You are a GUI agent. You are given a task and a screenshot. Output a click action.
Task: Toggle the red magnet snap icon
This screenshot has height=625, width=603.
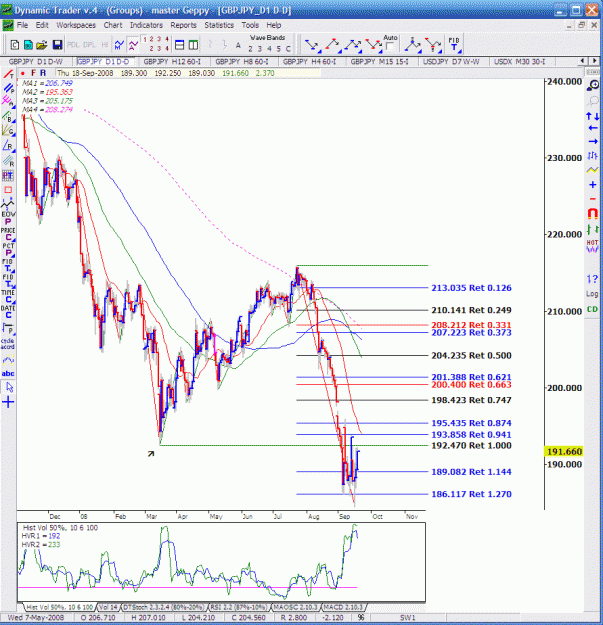pyautogui.click(x=593, y=214)
